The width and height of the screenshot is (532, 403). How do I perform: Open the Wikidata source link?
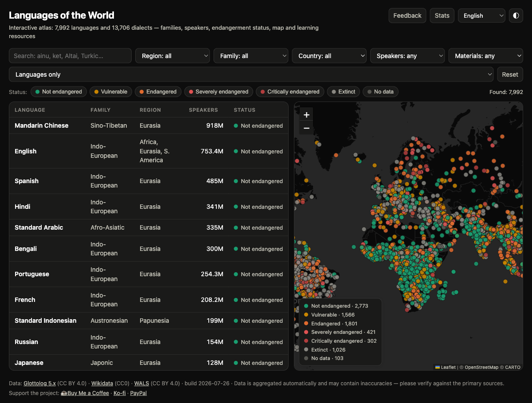(x=101, y=383)
